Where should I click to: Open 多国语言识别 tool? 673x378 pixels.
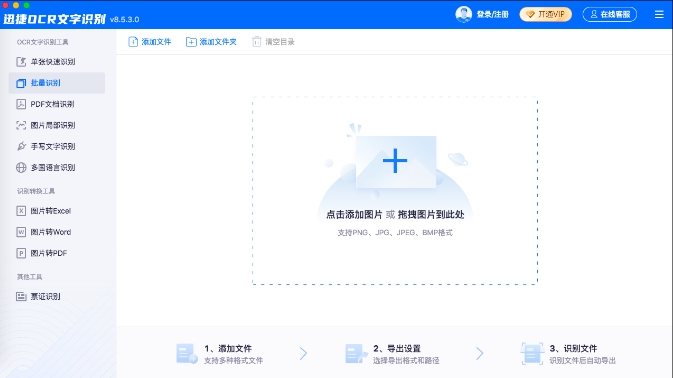coord(57,167)
